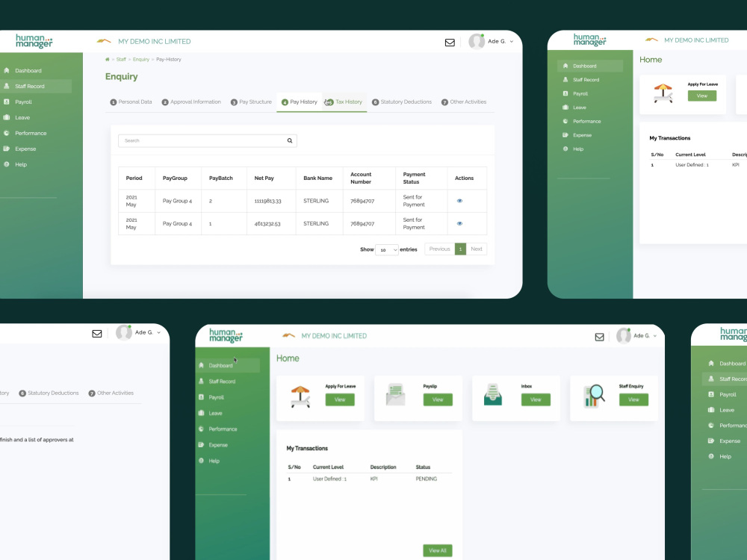Click the home icon in the breadcrumb trail
Viewport: 747px width, 560px height.
(x=106, y=60)
